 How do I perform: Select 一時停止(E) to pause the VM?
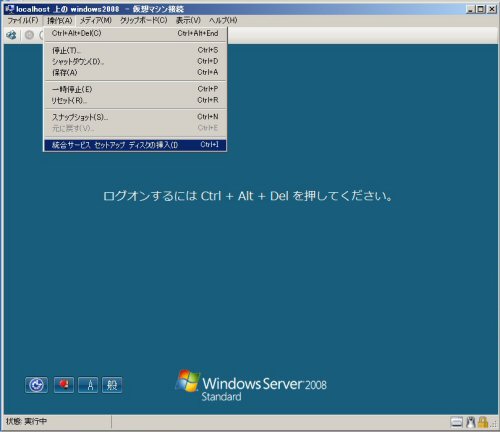135,89
